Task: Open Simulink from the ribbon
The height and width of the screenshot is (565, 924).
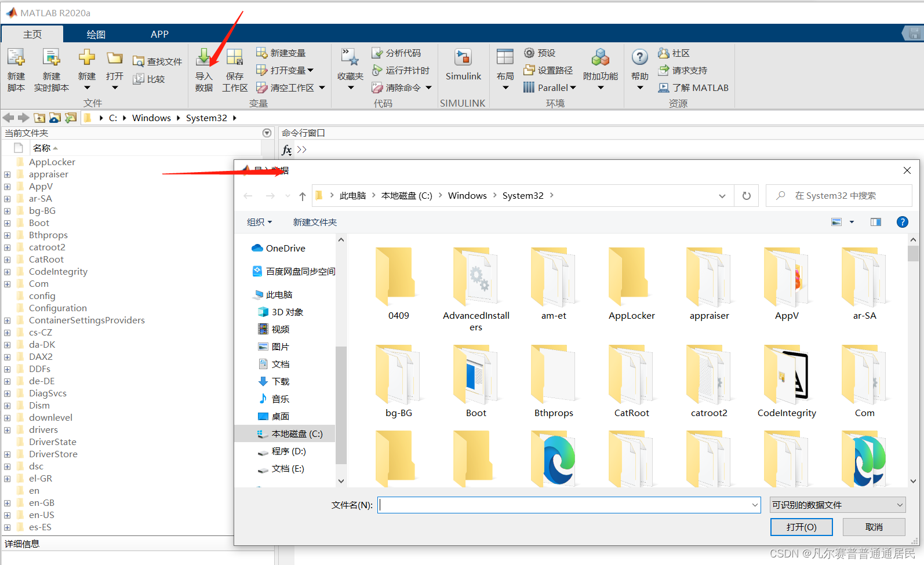Action: point(463,64)
